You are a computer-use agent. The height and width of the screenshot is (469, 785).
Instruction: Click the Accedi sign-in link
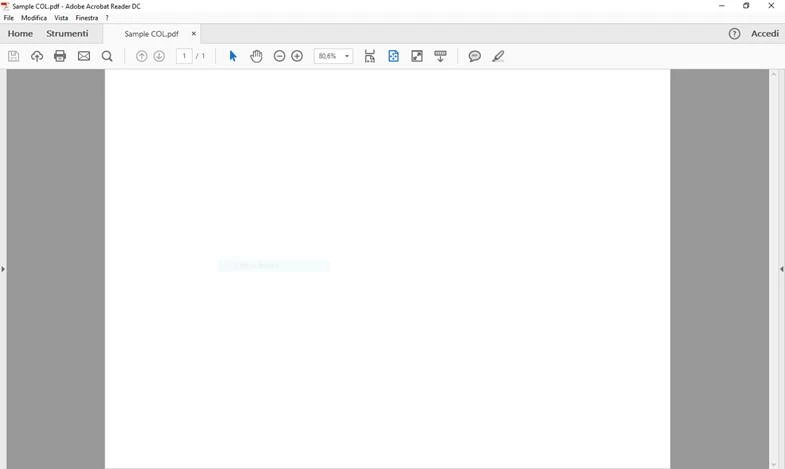764,34
